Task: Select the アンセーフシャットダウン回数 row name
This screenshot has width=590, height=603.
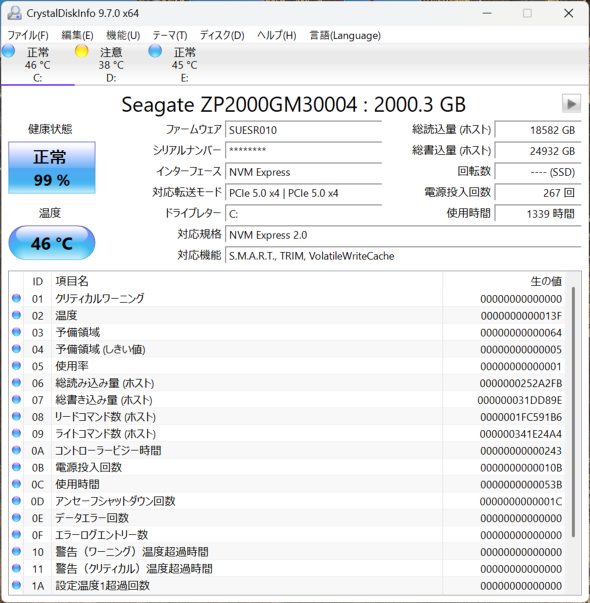Action: click(x=115, y=501)
